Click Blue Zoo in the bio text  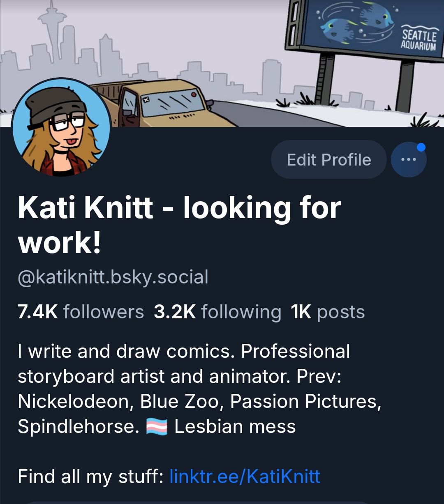(x=180, y=402)
